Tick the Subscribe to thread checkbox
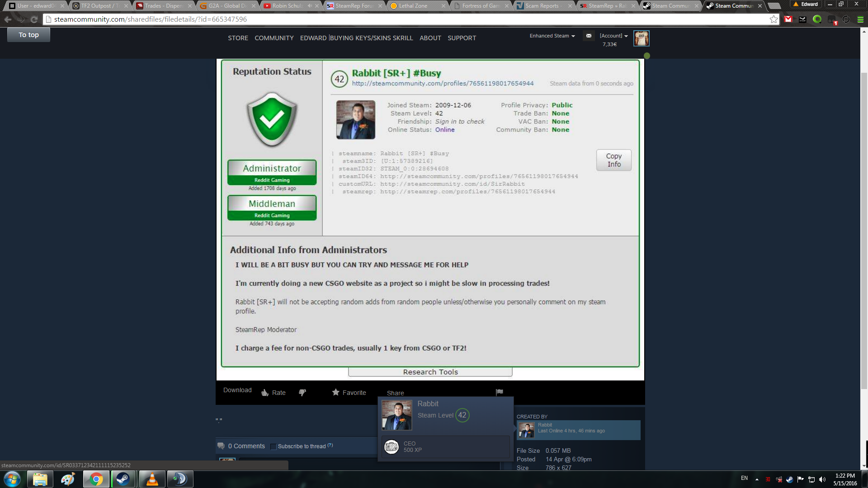The height and width of the screenshot is (488, 868). click(273, 446)
